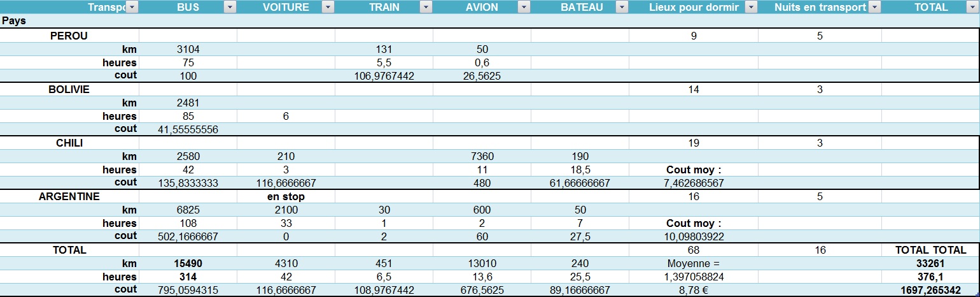The image size is (980, 297).
Task: Expand the Transport column filter arrow
Action: 132,8
